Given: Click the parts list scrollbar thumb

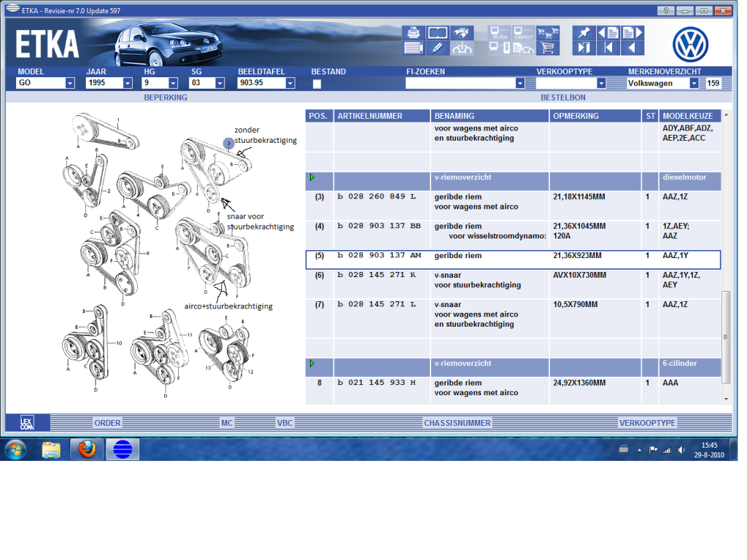Looking at the screenshot, I should click(726, 337).
